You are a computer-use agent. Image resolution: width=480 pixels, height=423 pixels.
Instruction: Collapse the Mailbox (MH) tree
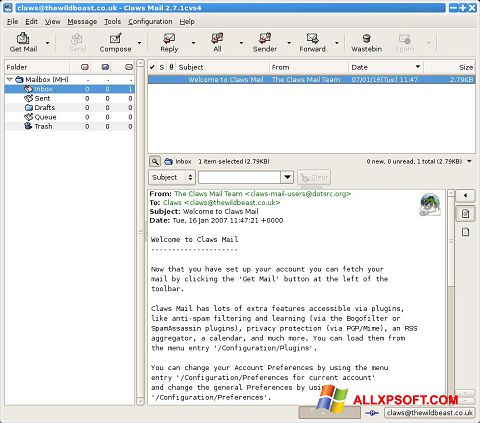tap(10, 79)
